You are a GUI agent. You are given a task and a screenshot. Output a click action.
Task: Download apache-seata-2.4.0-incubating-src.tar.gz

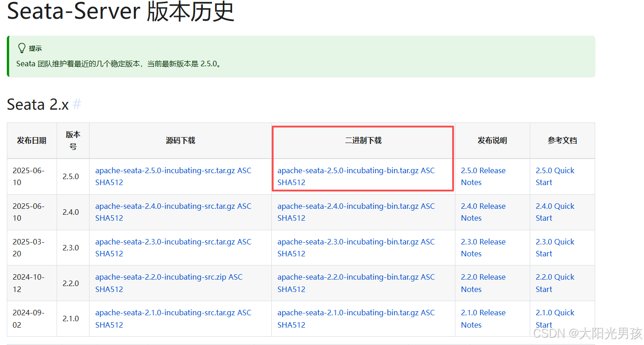click(165, 206)
